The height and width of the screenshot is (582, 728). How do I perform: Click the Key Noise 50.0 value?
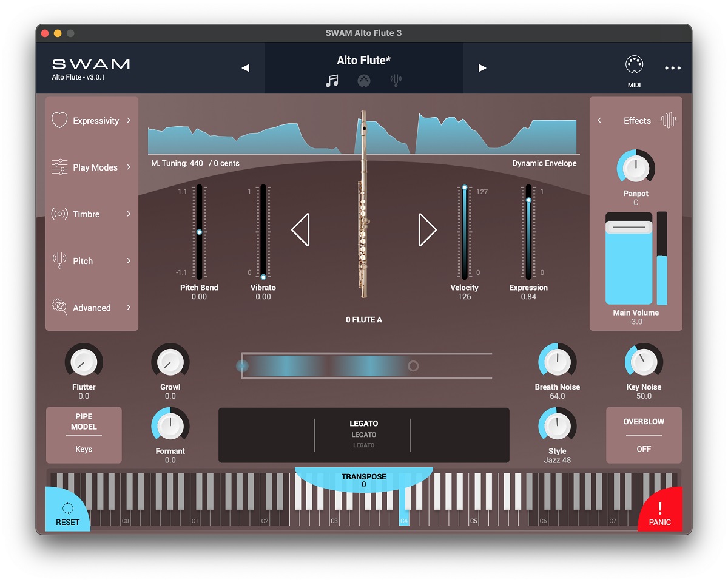pyautogui.click(x=644, y=396)
